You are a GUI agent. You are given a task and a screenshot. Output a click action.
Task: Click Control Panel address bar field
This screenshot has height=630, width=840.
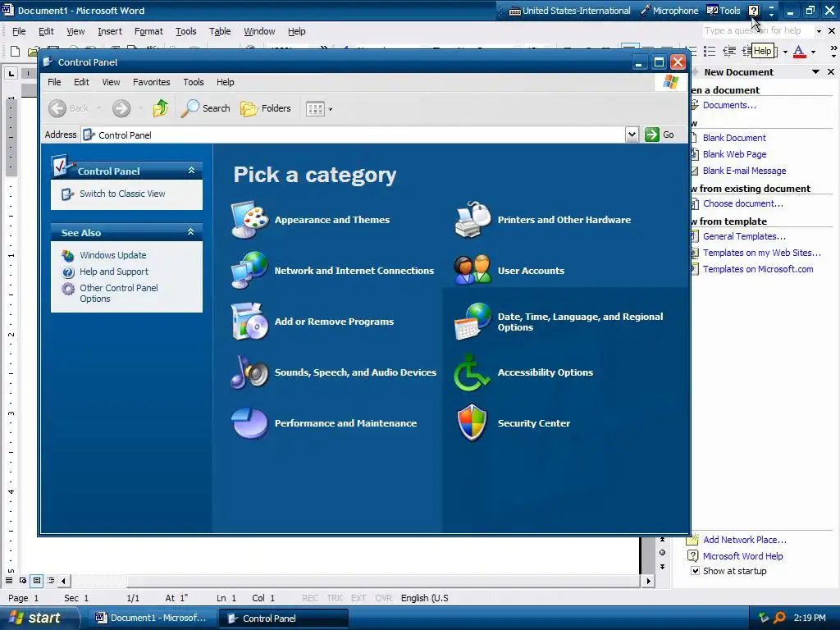[x=354, y=135]
